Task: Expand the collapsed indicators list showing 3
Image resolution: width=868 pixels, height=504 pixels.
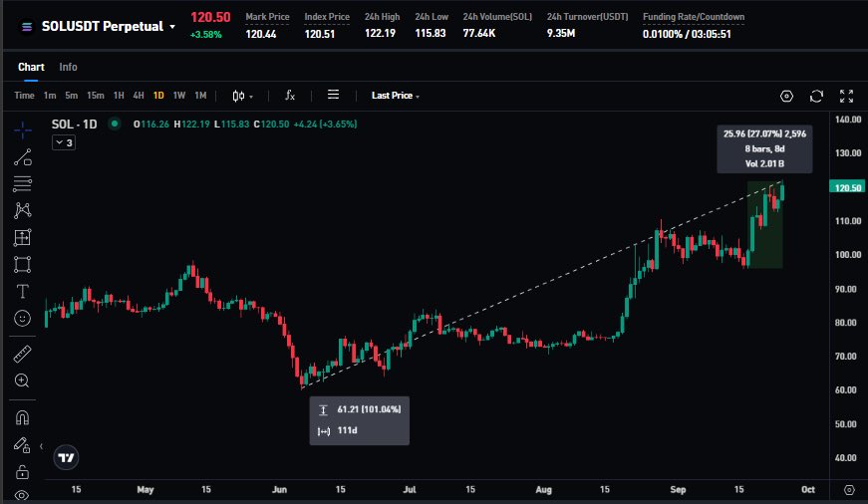Action: tap(64, 142)
